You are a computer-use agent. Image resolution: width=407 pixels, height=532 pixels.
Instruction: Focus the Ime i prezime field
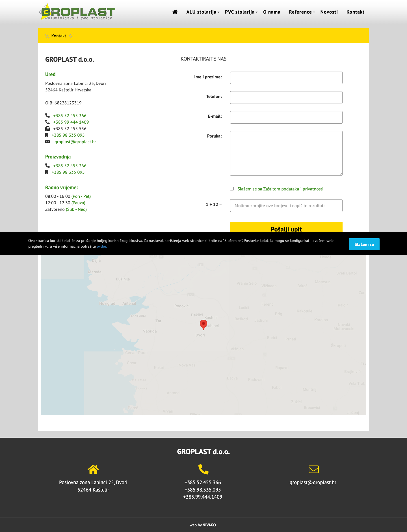coord(286,78)
